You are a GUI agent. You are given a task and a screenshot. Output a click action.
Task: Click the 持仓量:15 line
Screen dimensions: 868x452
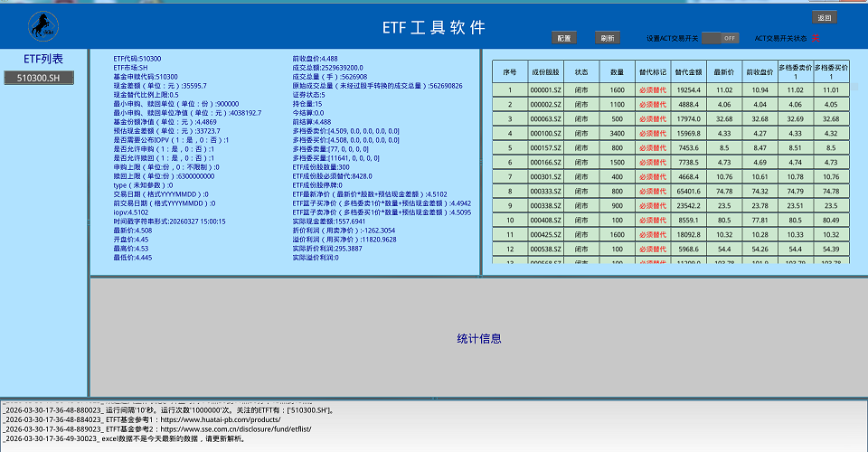[307, 104]
